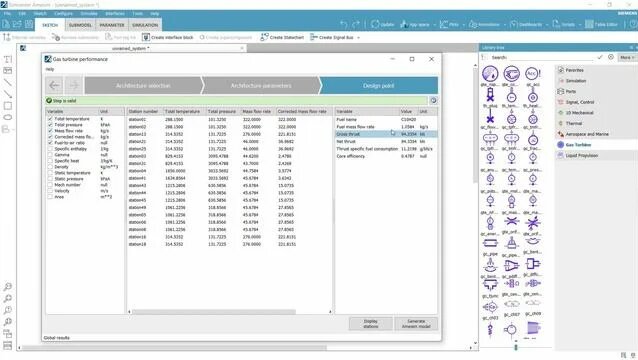Toggle the Total temperature checkbox
This screenshot has width=638, height=360.
click(50, 119)
